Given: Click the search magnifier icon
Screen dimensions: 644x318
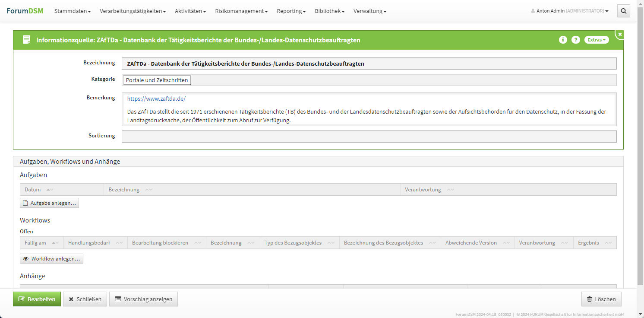Looking at the screenshot, I should (623, 11).
